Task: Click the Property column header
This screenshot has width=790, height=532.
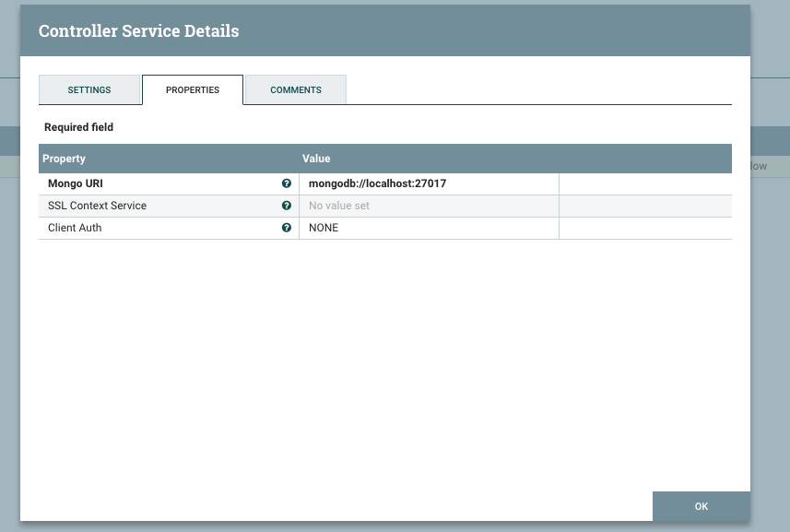Action: (x=65, y=159)
